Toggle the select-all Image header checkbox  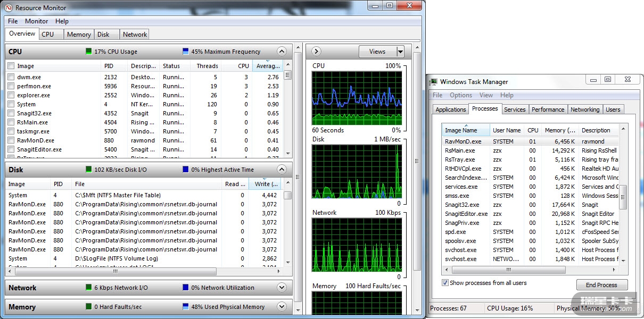pyautogui.click(x=11, y=66)
